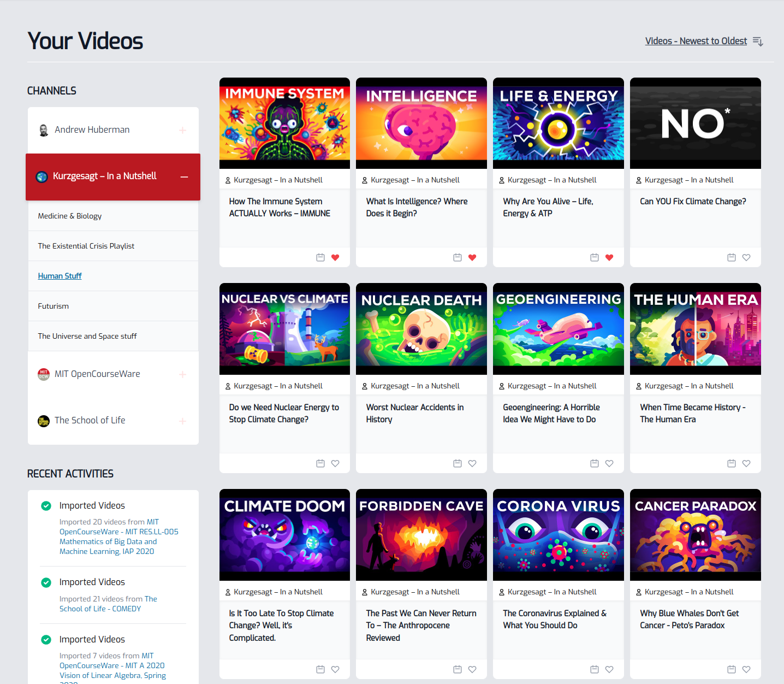This screenshot has height=684, width=784.
Task: Click calendar icon on Anthropocene Reviewed card
Action: [x=458, y=669]
